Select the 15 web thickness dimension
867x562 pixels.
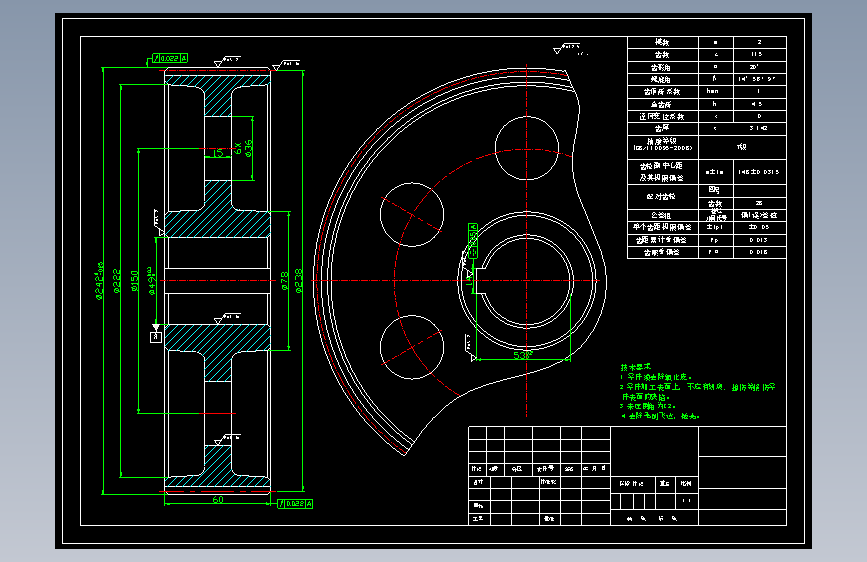tap(218, 153)
